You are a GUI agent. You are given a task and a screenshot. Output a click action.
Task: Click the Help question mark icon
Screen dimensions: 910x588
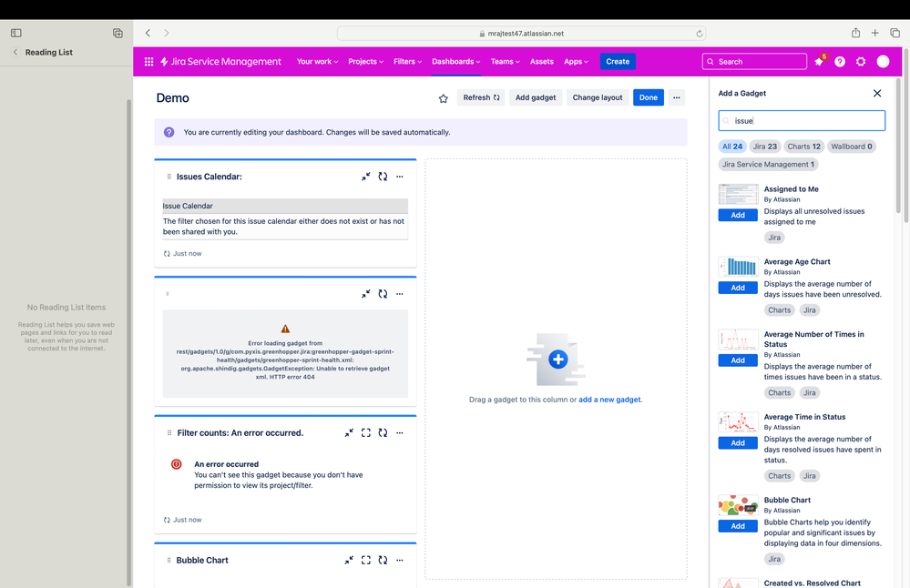839,61
